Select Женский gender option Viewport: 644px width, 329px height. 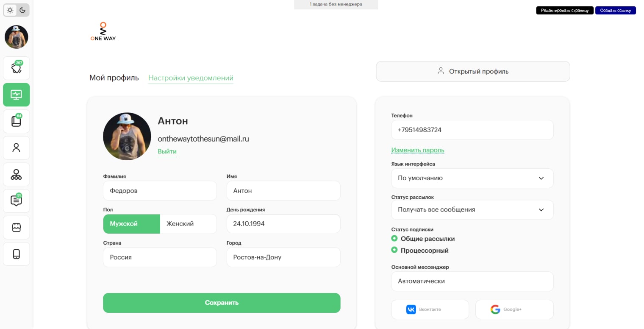pos(188,224)
